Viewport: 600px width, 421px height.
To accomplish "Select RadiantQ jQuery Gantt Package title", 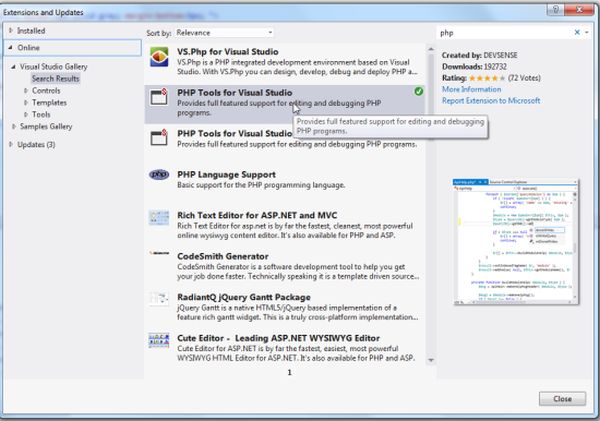I will (244, 297).
